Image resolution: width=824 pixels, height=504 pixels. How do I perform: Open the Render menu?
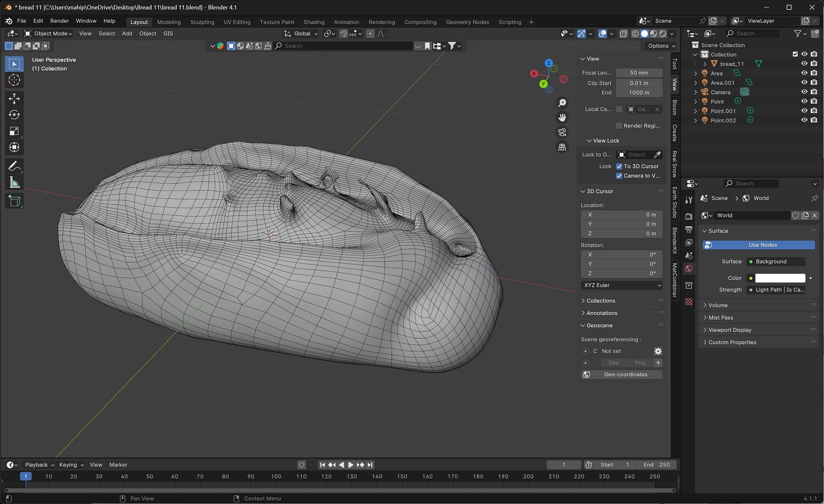tap(59, 21)
